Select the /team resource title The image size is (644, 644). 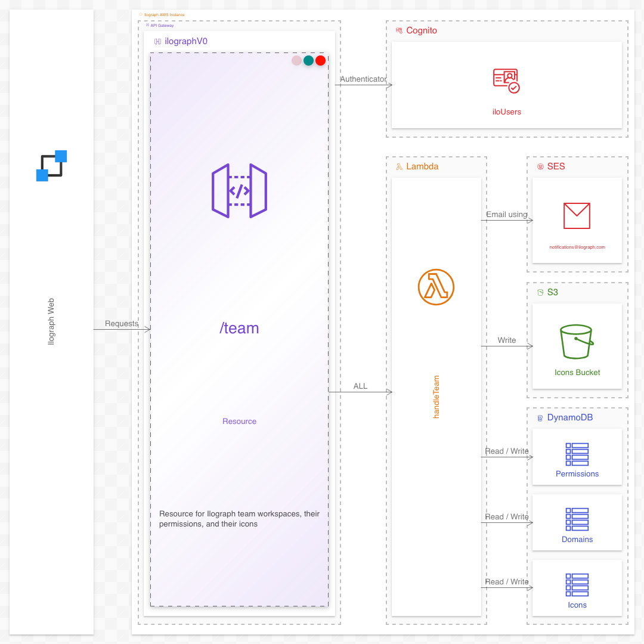pyautogui.click(x=240, y=328)
